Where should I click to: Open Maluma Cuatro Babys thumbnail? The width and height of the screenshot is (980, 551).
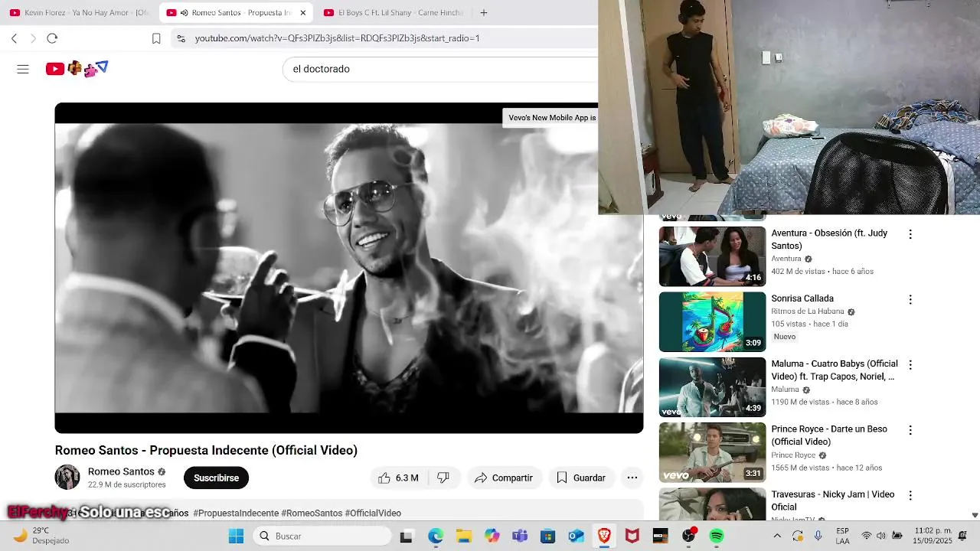712,387
